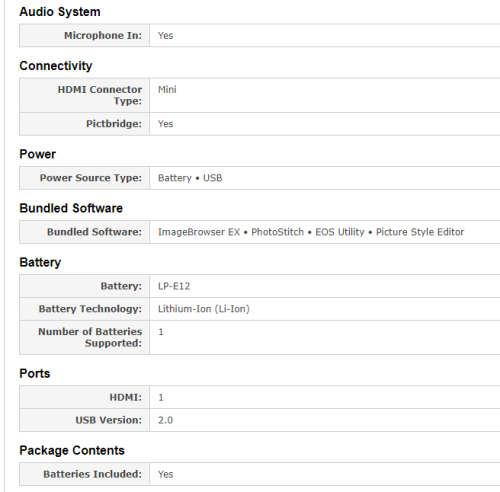
Task: Click the Mini value for HDMI connector
Action: tap(167, 90)
